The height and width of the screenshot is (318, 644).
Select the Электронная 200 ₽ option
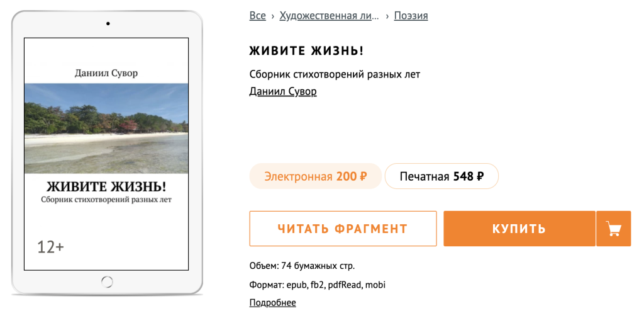pos(316,176)
